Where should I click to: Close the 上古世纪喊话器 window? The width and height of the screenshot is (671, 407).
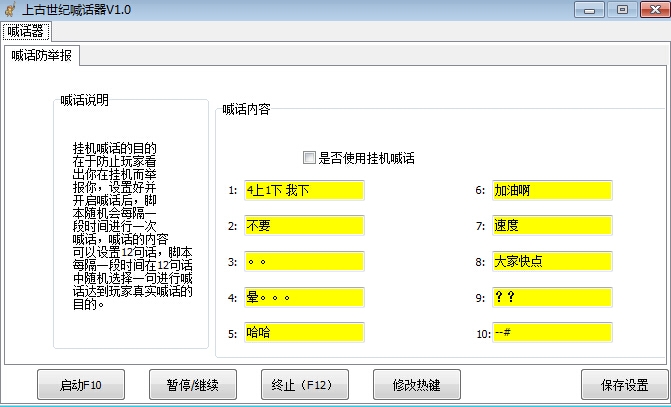655,9
